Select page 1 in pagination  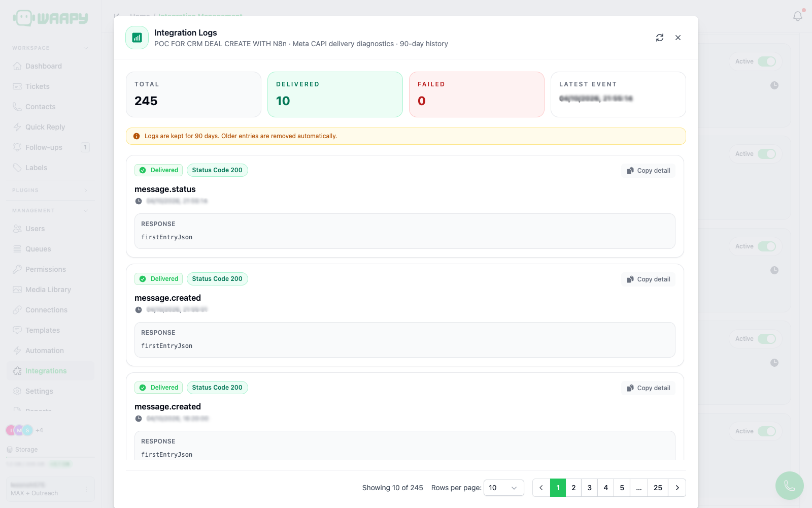[x=558, y=488]
